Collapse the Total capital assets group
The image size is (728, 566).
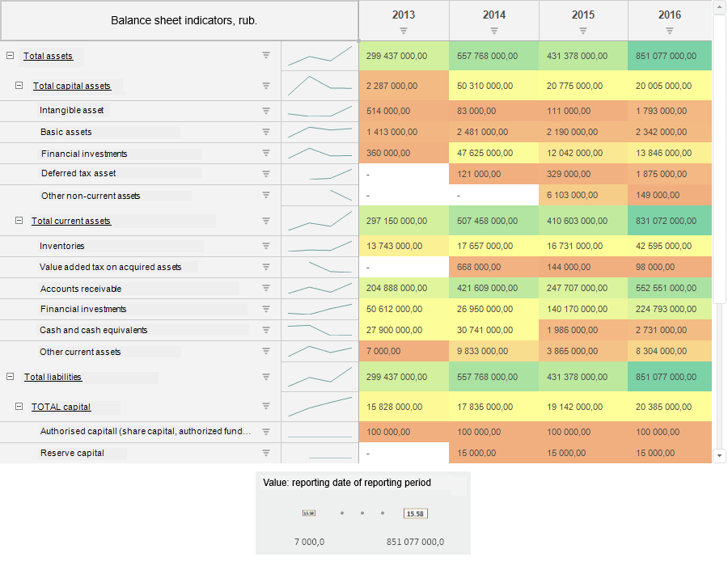(19, 86)
